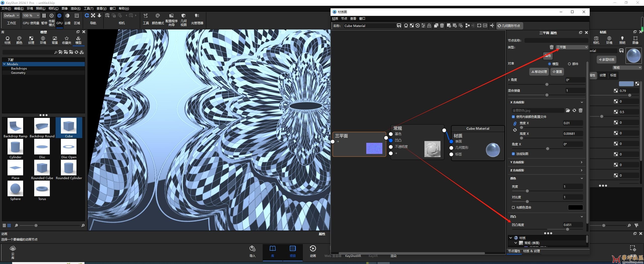Enable the denoise (去噪) tool
Screen dimensions: 644x264
pyautogui.click(x=67, y=16)
